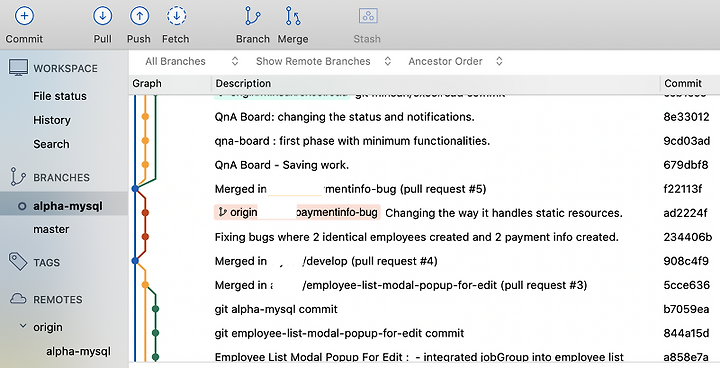Select commit 'qna-board : first phase'
The width and height of the screenshot is (720, 368).
pyautogui.click(x=352, y=141)
